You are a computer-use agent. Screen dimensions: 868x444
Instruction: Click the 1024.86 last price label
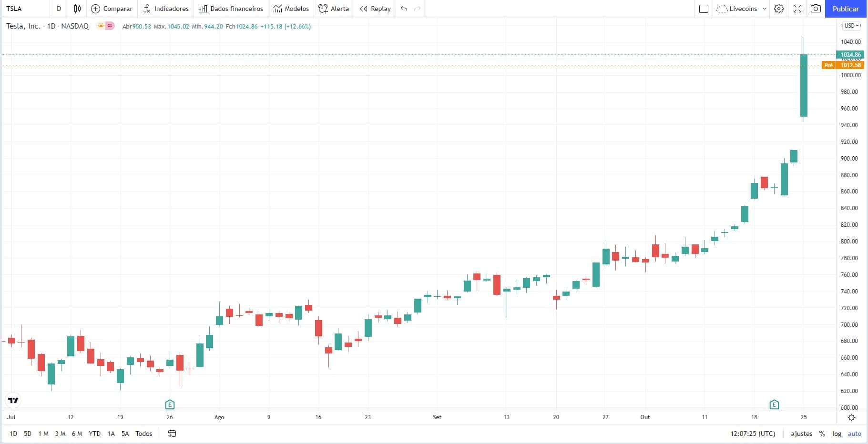[x=850, y=55]
